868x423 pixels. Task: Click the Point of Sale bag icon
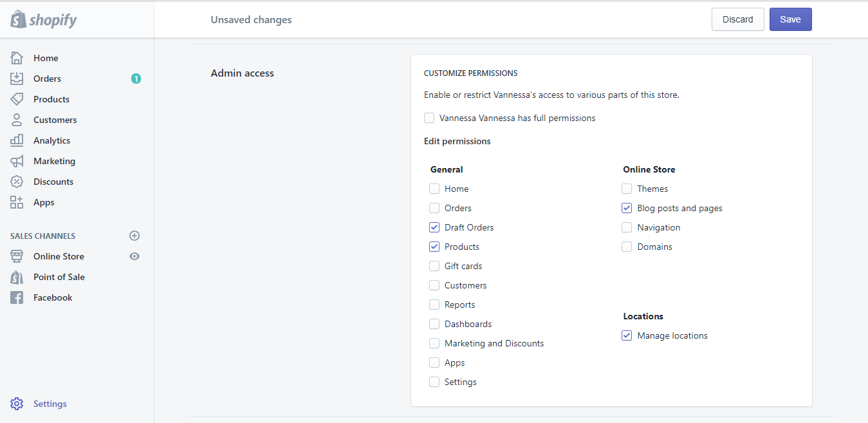click(x=17, y=277)
